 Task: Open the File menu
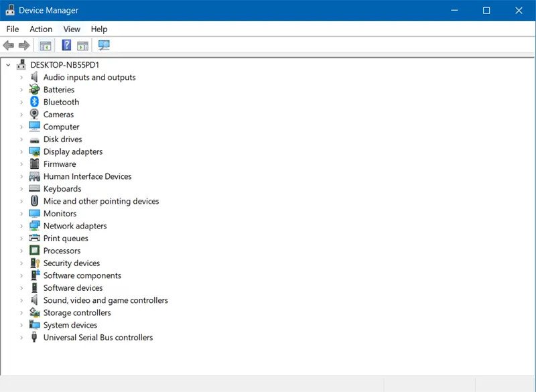click(12, 29)
